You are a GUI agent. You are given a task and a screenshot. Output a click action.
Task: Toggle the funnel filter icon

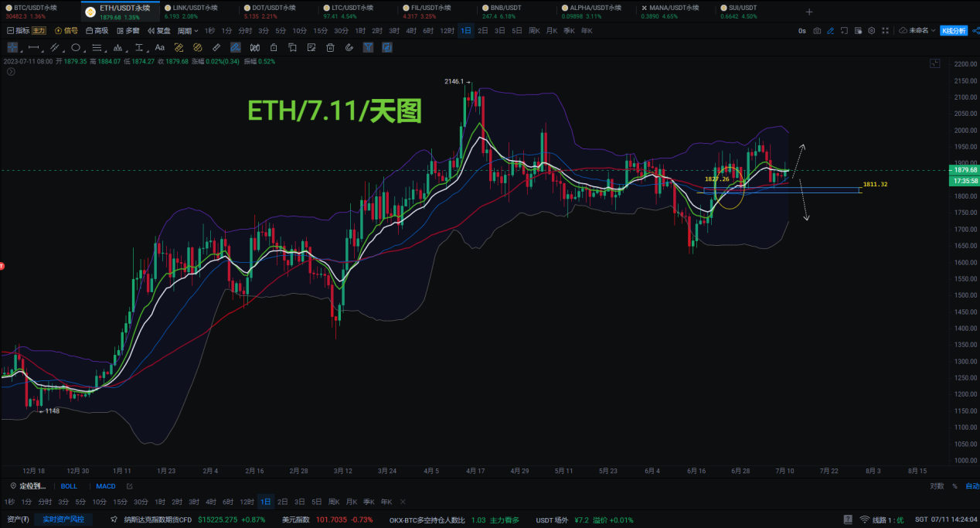click(x=368, y=47)
